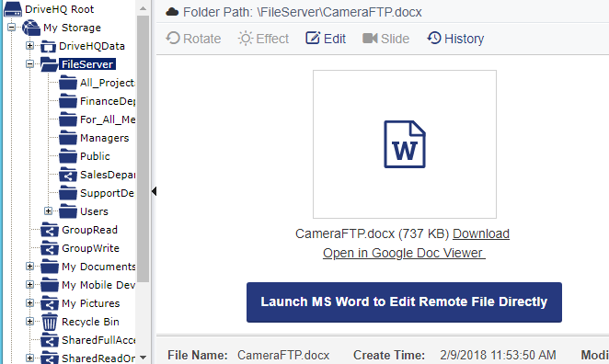
Task: Expand the DriveHQData folder node
Action: point(30,46)
